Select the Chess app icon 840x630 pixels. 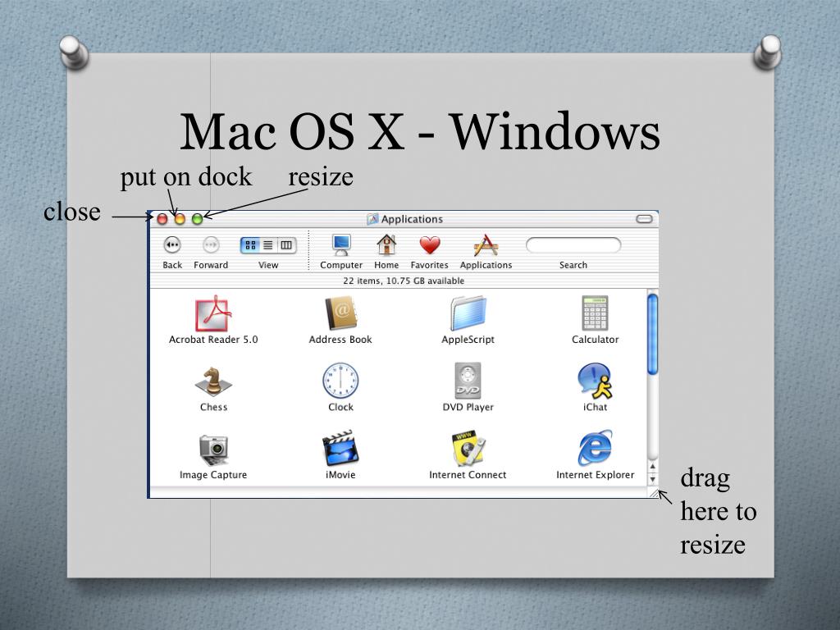tap(213, 381)
